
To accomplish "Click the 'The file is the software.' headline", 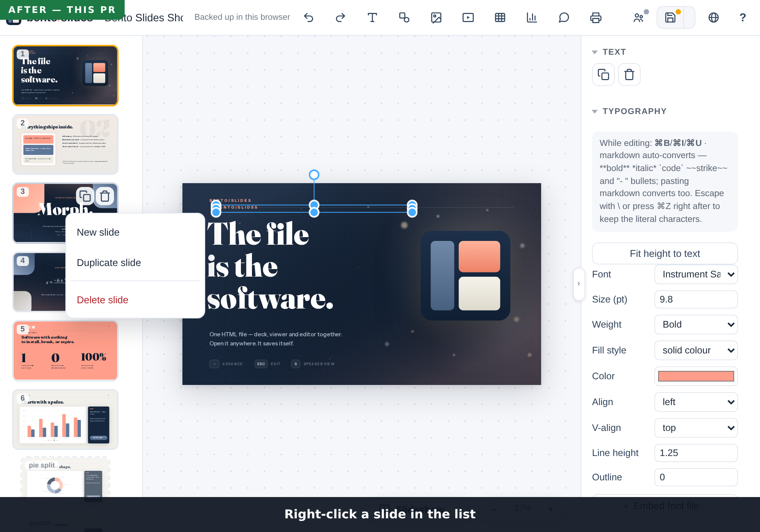I will (x=270, y=266).
